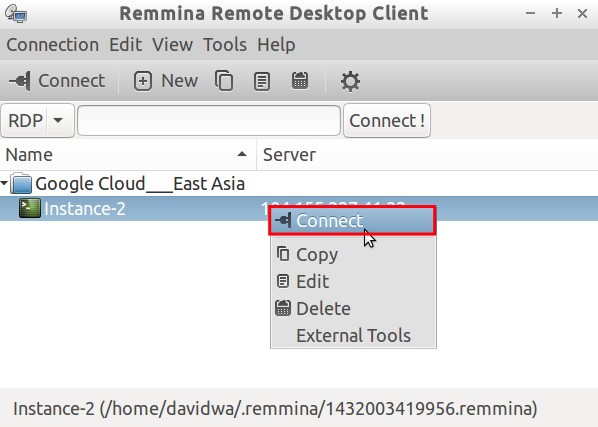Choose Delete in the context menu

353,308
